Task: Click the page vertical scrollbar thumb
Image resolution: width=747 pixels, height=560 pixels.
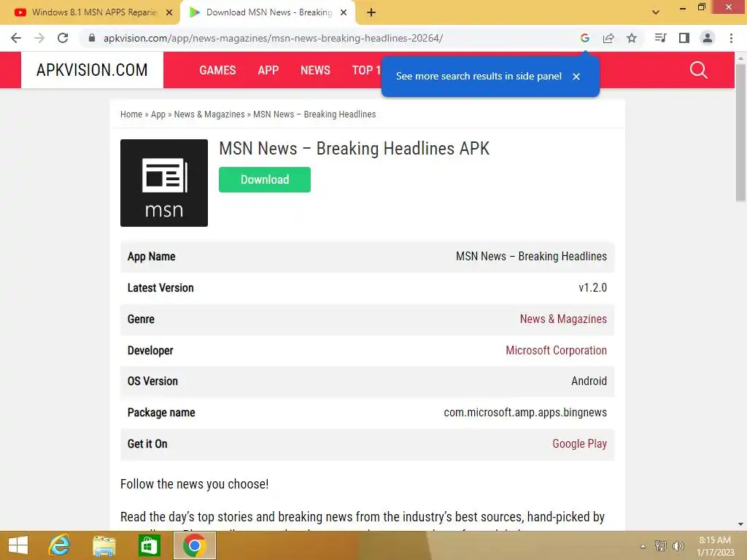Action: [740, 133]
